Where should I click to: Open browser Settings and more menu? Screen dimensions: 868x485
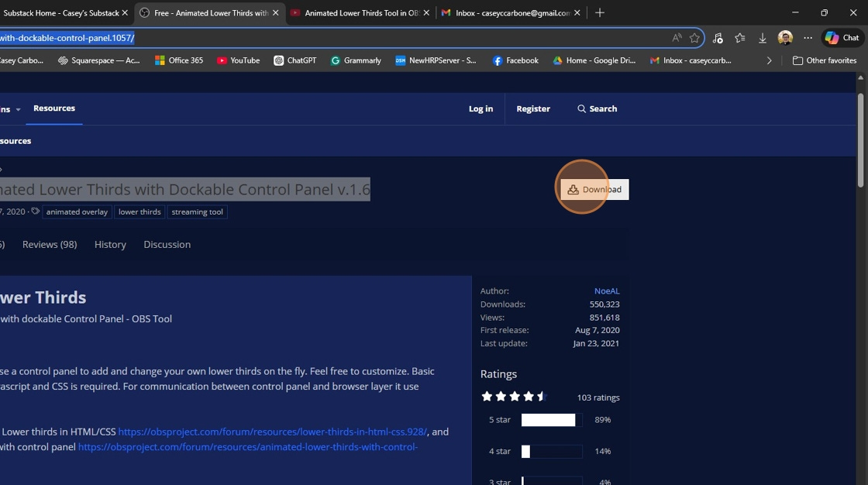pyautogui.click(x=808, y=38)
